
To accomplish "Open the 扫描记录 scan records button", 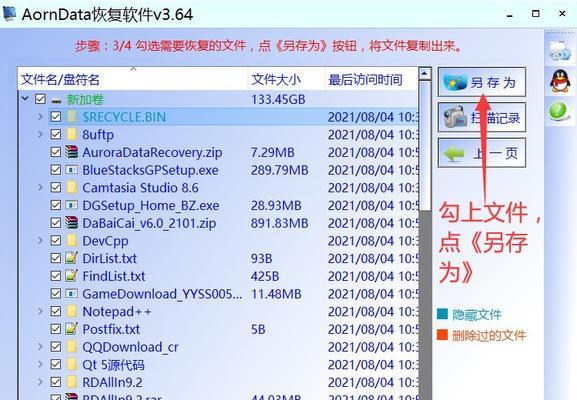I will tap(481, 117).
